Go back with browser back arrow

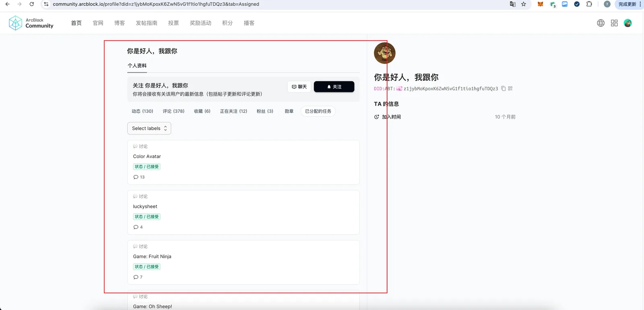(x=7, y=4)
